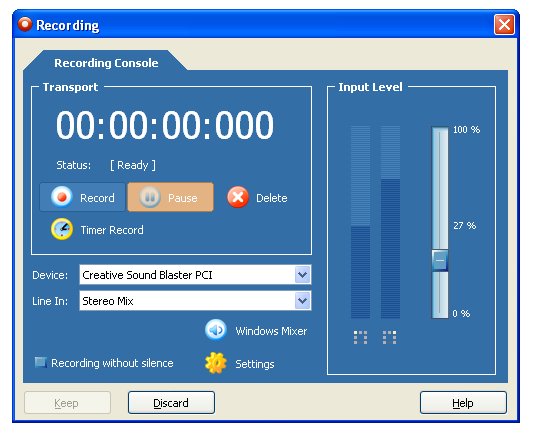The width and height of the screenshot is (534, 439).
Task: Open Timer Record via clock icon
Action: tap(62, 229)
